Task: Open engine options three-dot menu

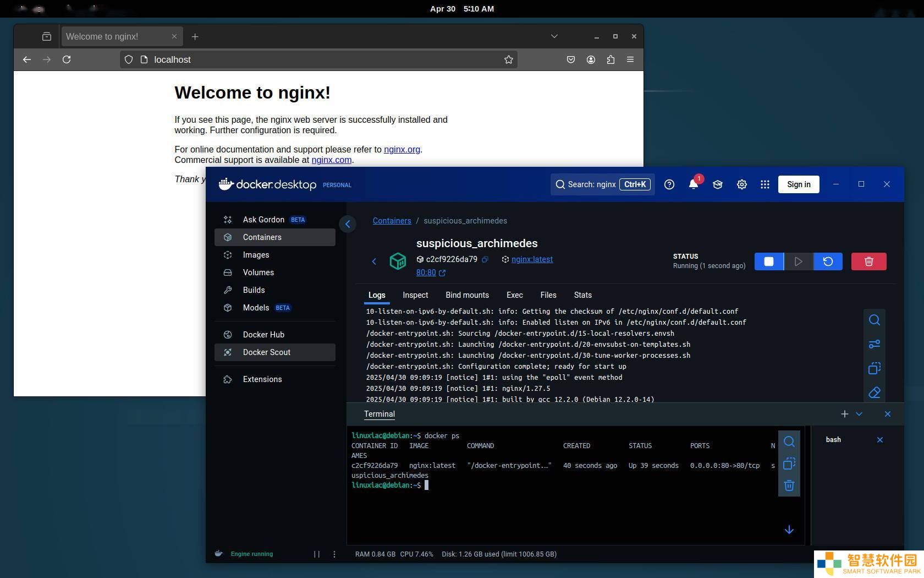Action: (x=334, y=554)
